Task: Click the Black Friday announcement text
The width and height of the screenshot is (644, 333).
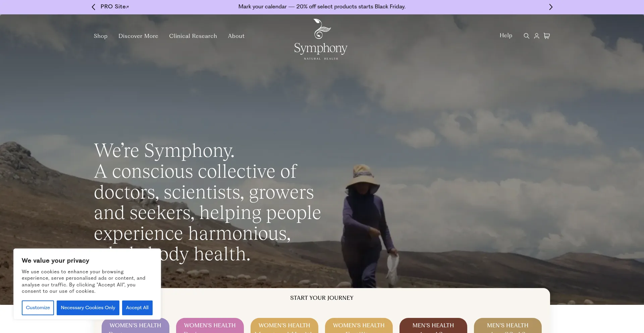Action: 322,7
